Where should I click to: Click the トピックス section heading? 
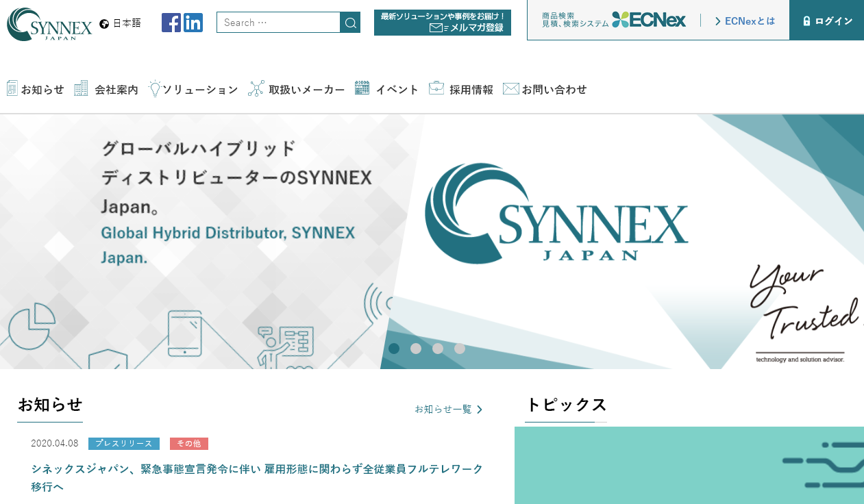pos(567,405)
